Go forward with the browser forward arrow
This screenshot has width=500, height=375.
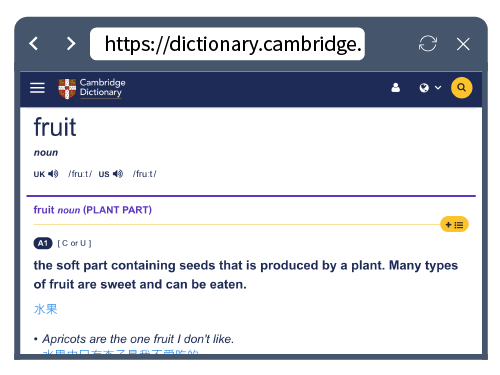[x=71, y=44]
